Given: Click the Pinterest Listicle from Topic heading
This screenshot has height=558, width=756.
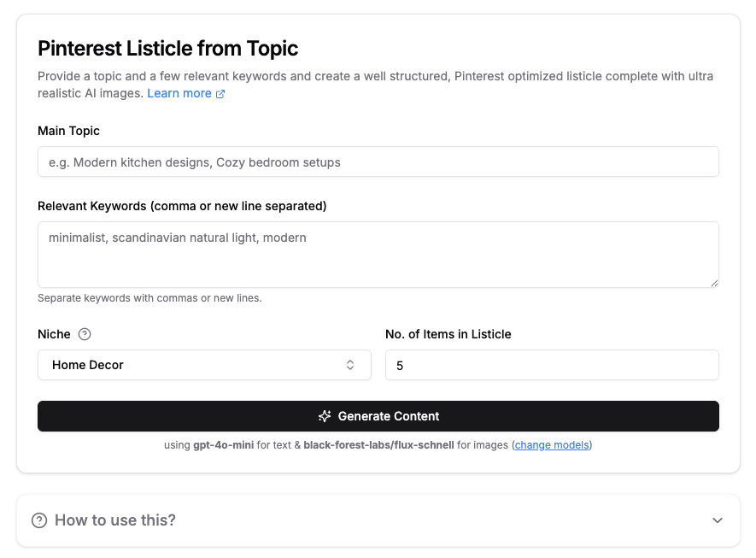Looking at the screenshot, I should (167, 48).
